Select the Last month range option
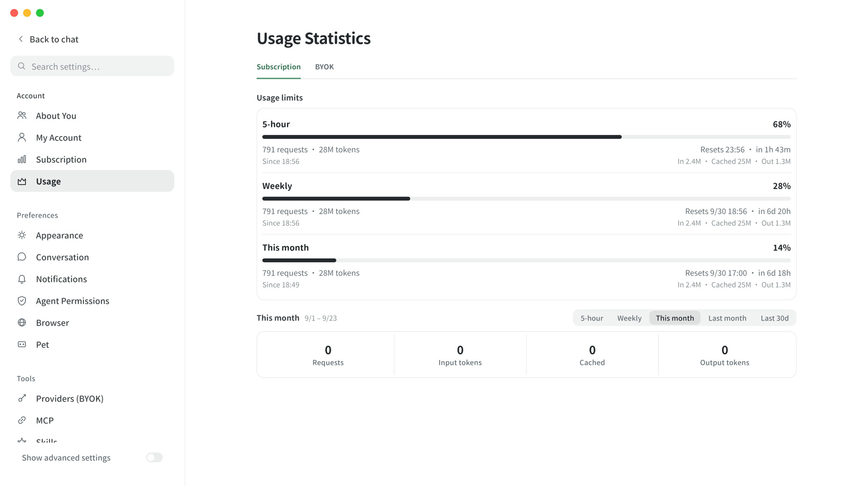 (727, 318)
